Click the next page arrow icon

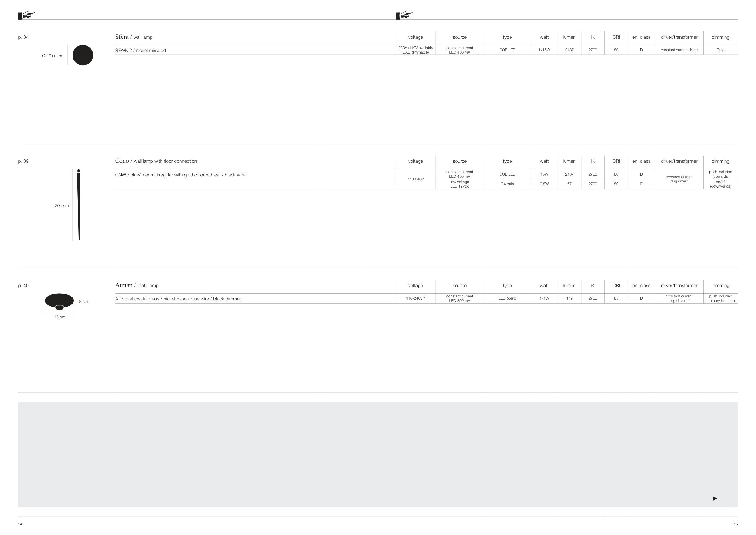point(715,498)
